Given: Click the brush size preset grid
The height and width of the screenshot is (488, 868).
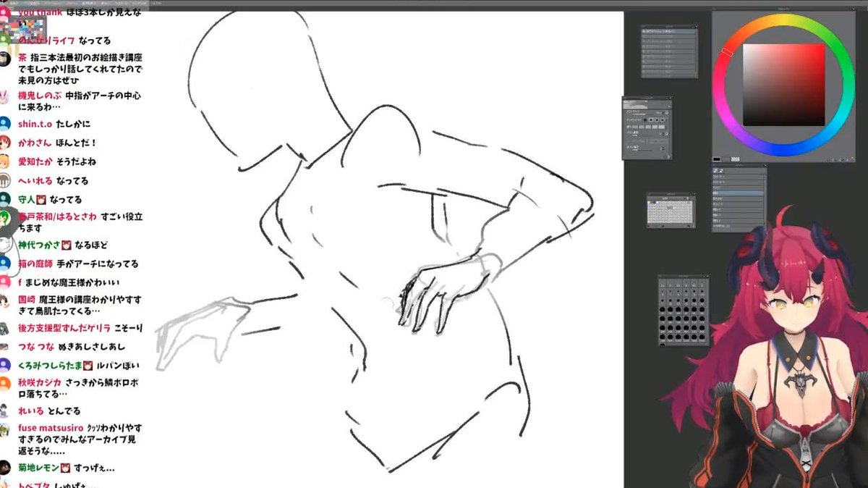Looking at the screenshot, I should tap(684, 312).
